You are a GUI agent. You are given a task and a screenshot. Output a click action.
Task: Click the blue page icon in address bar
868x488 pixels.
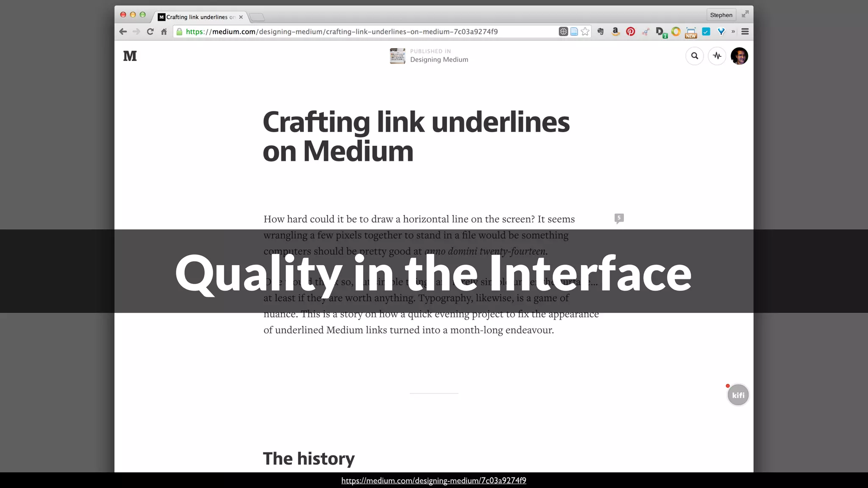point(574,31)
